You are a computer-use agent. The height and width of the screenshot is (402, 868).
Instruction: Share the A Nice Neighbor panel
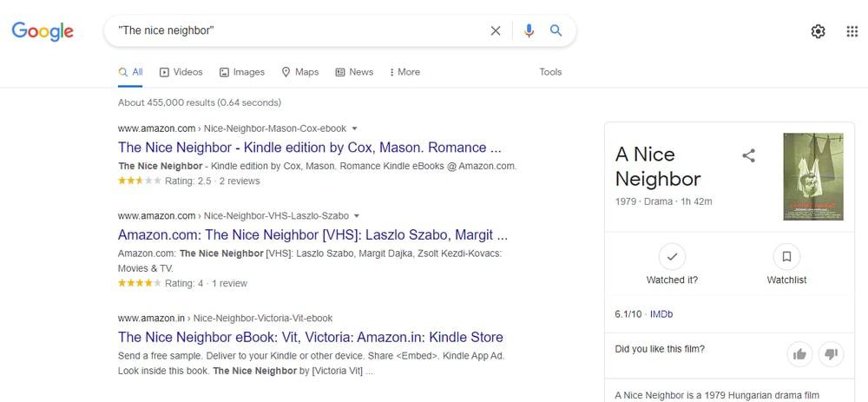pyautogui.click(x=748, y=155)
